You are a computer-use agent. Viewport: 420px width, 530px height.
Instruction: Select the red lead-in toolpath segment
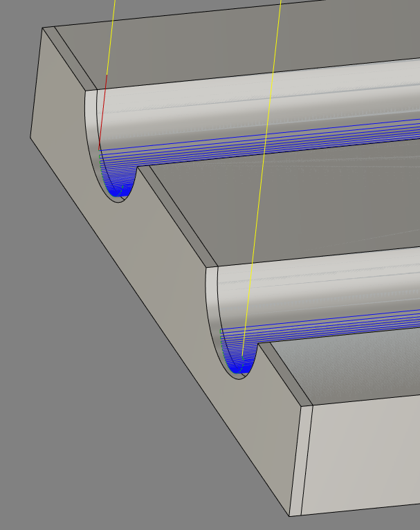point(102,112)
